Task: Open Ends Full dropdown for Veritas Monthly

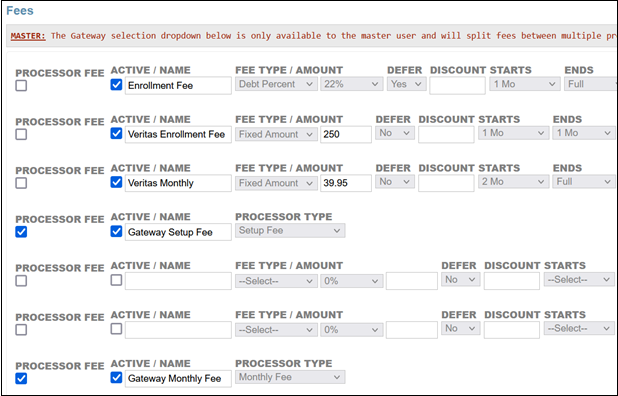Action: (x=584, y=182)
